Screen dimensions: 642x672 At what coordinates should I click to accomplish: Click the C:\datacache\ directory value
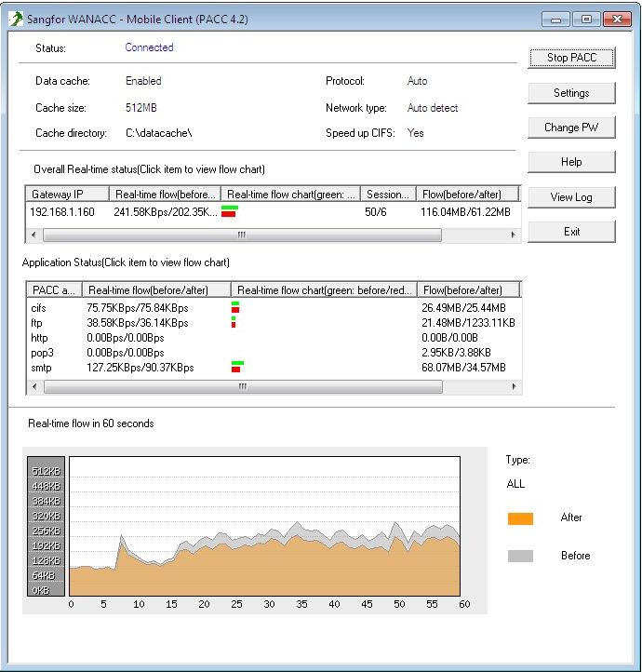click(x=158, y=133)
